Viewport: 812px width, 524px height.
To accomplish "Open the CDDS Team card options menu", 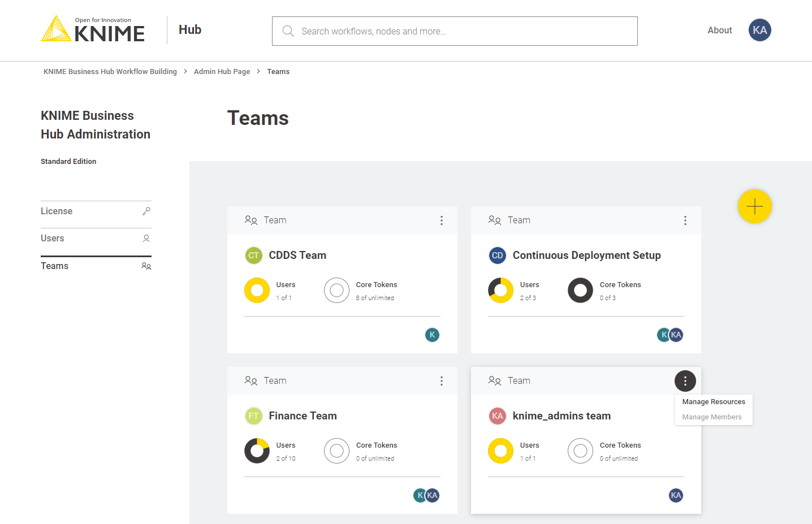I will point(441,220).
